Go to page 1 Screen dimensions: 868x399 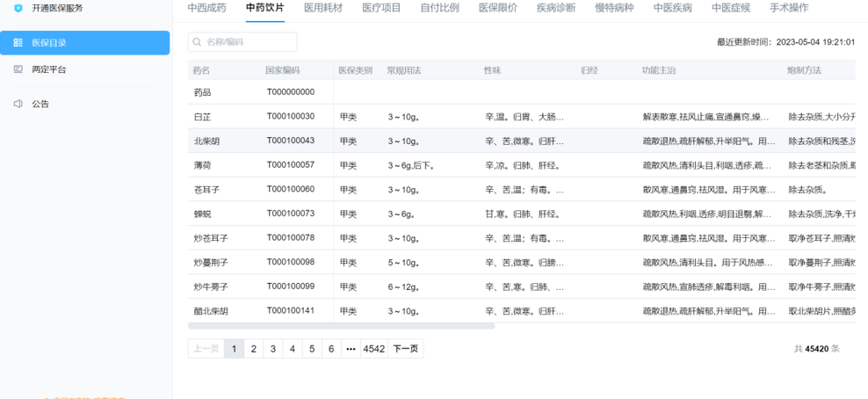click(235, 349)
